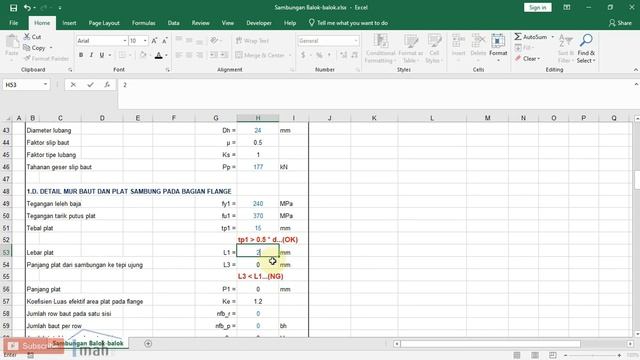This screenshot has width=640, height=360.
Task: Click the AutoSum sigma icon
Action: 518,37
